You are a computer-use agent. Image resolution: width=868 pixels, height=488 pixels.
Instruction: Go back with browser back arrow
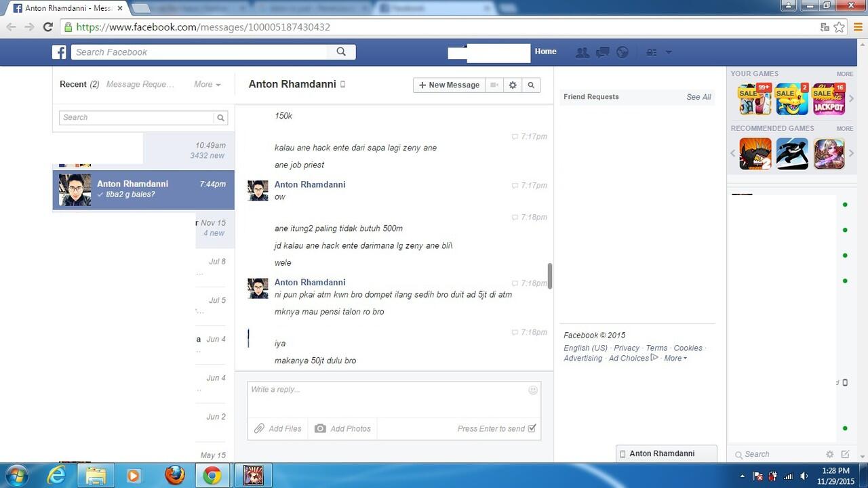pyautogui.click(x=11, y=27)
